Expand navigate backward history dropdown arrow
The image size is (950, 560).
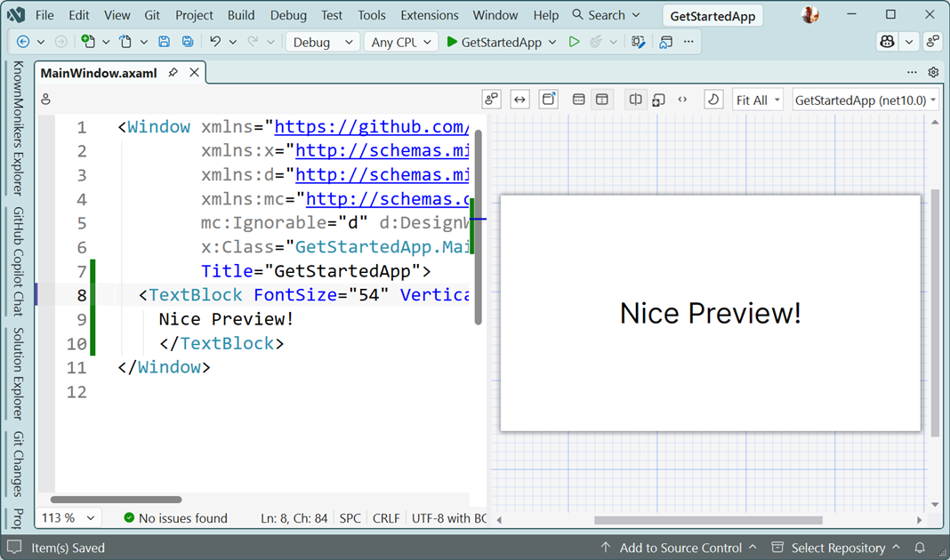[x=41, y=42]
